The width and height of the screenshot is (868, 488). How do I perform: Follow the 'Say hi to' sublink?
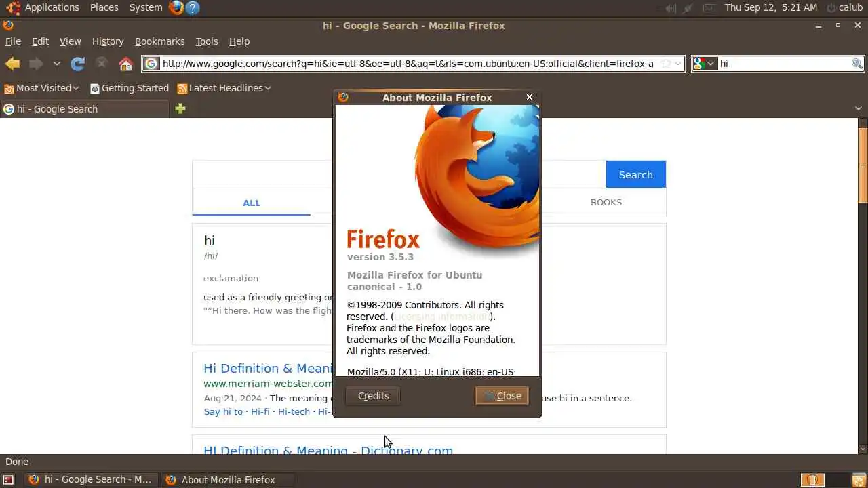click(223, 411)
